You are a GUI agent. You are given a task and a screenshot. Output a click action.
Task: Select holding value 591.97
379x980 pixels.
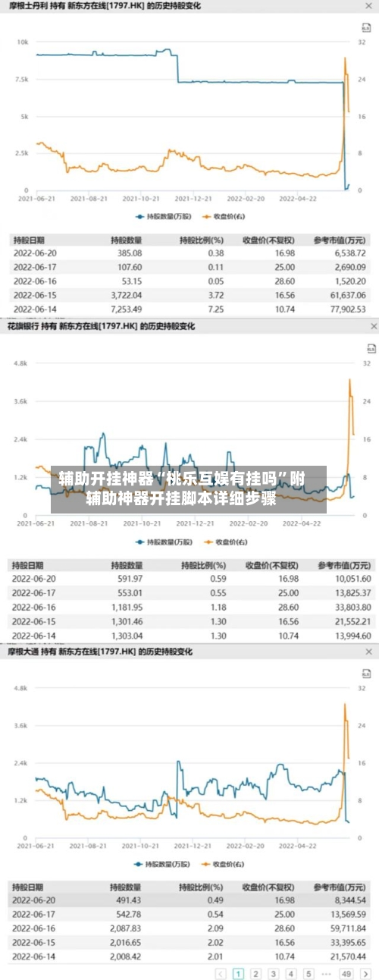point(130,579)
